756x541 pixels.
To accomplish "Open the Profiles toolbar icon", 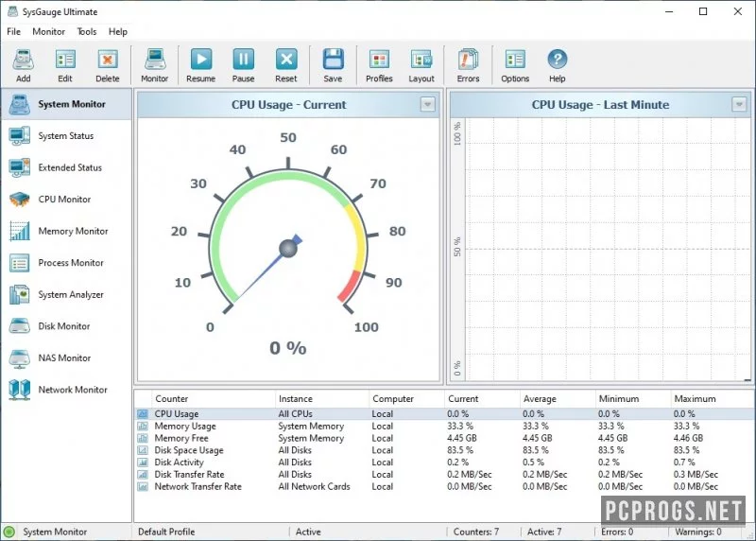I will coord(379,65).
